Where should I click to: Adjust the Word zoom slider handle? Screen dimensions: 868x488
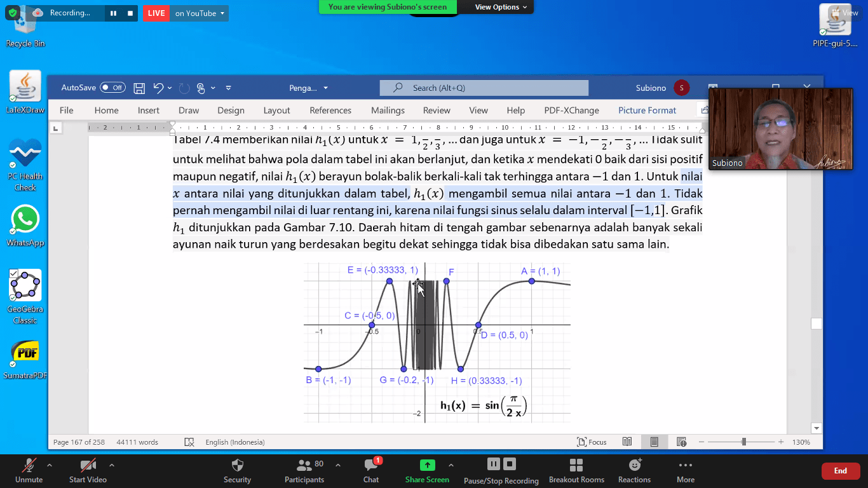tap(743, 442)
